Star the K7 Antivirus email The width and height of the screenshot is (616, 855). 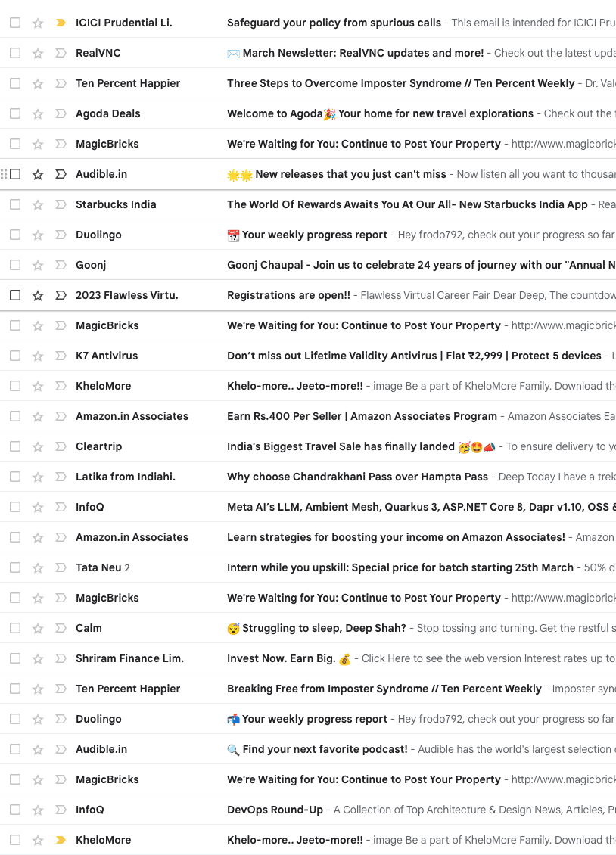pos(38,356)
